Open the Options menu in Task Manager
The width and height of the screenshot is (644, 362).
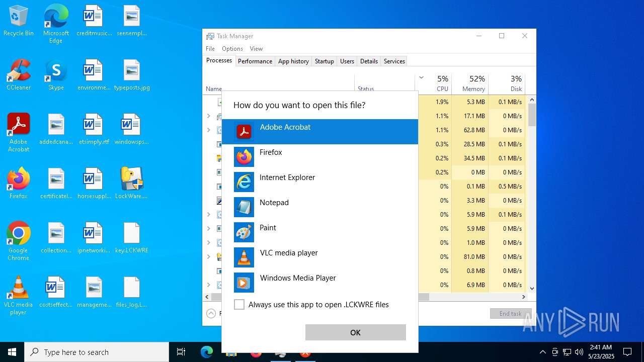pyautogui.click(x=232, y=49)
